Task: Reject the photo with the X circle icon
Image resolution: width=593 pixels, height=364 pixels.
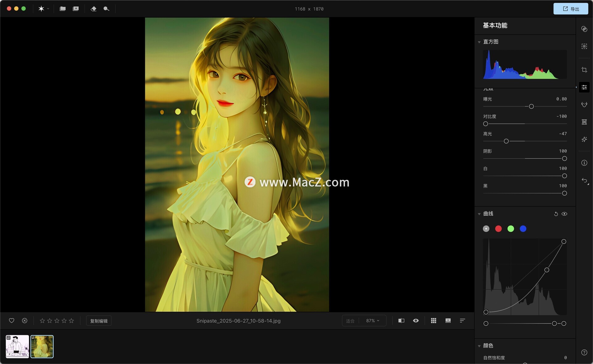Action: coord(25,321)
